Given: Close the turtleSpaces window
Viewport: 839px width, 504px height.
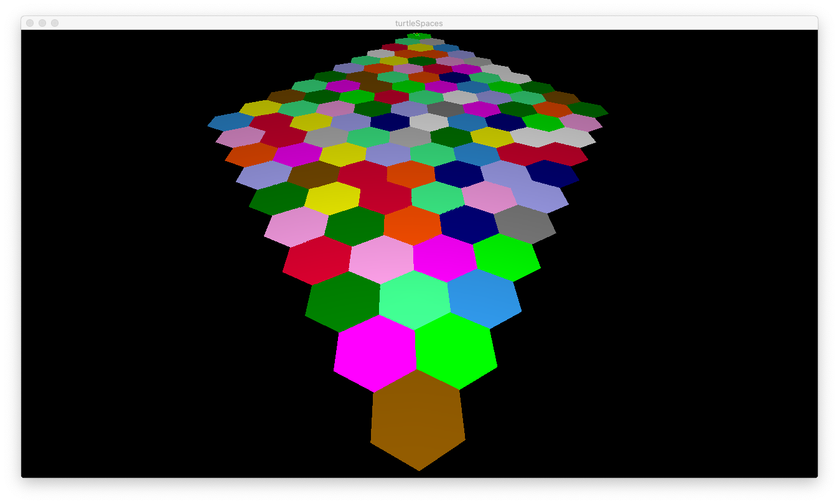Looking at the screenshot, I should tap(30, 23).
